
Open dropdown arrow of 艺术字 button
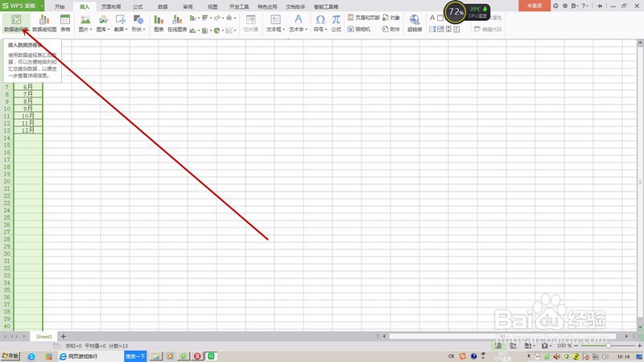pyautogui.click(x=306, y=30)
